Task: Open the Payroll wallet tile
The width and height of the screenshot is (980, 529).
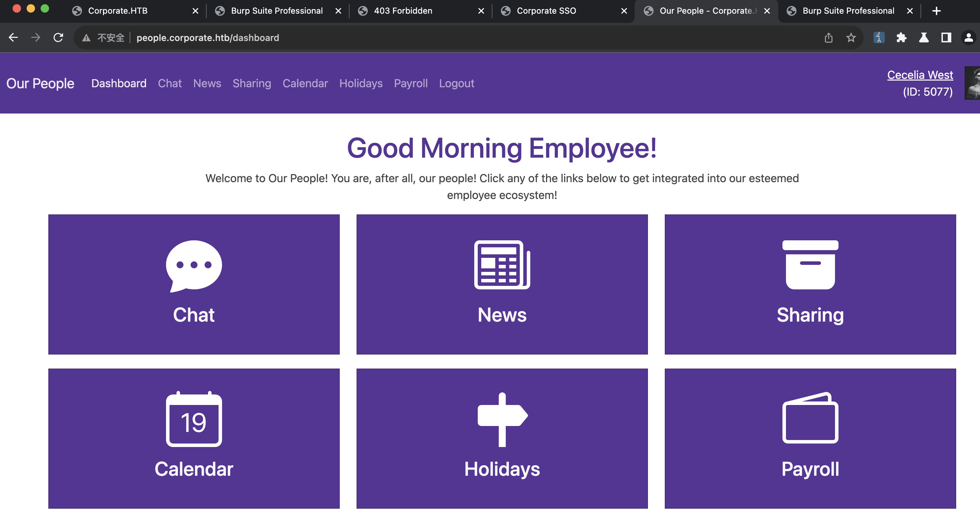Action: coord(810,438)
